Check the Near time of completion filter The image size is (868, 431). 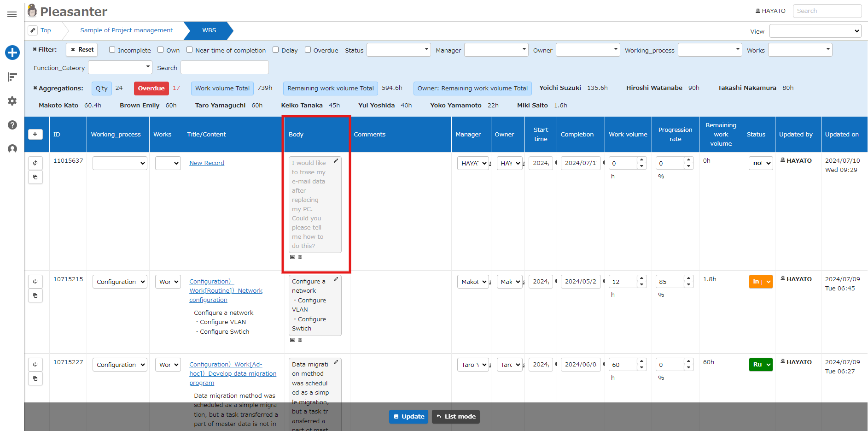tap(189, 50)
